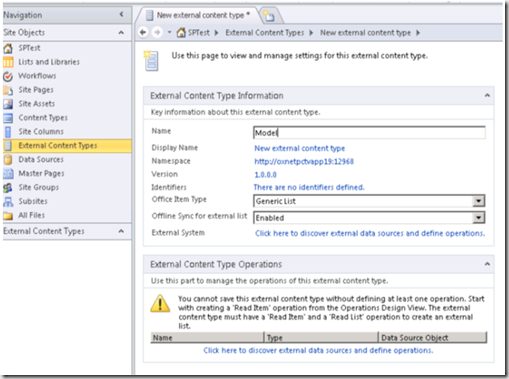Click the Lists and Libraries icon
Image resolution: width=509 pixels, height=379 pixels.
coord(8,62)
